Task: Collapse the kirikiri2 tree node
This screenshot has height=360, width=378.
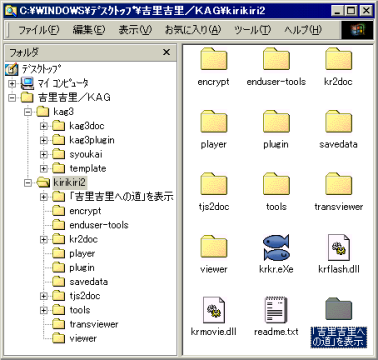Action: [28, 183]
